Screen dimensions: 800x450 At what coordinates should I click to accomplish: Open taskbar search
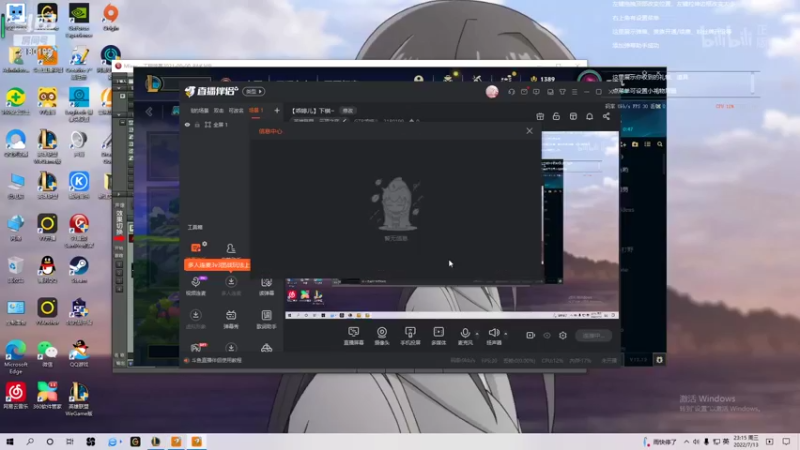(x=30, y=442)
